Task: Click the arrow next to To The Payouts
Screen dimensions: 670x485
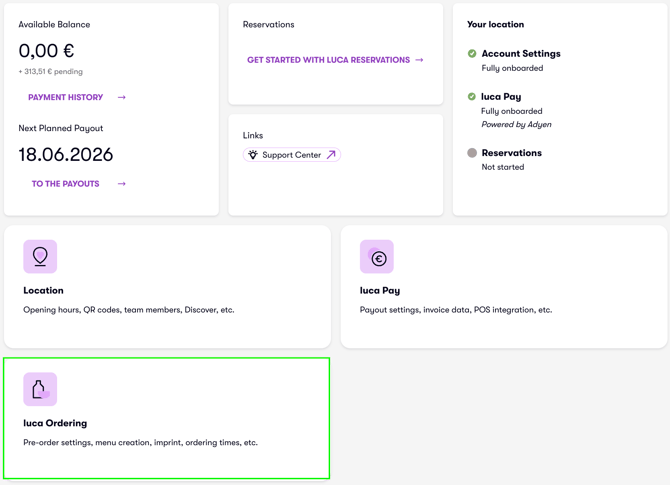Action: point(122,184)
